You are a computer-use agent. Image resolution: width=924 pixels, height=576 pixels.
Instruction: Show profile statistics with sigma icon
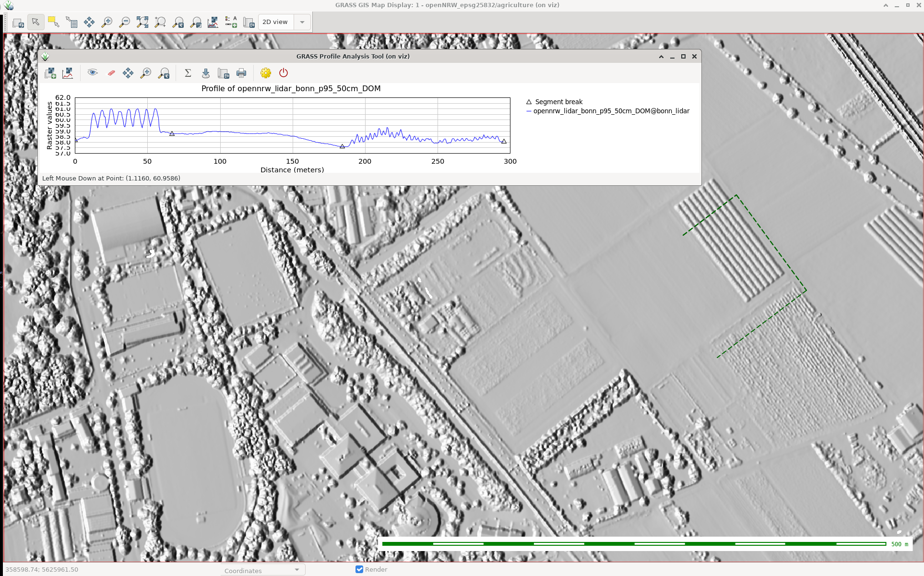coord(188,73)
